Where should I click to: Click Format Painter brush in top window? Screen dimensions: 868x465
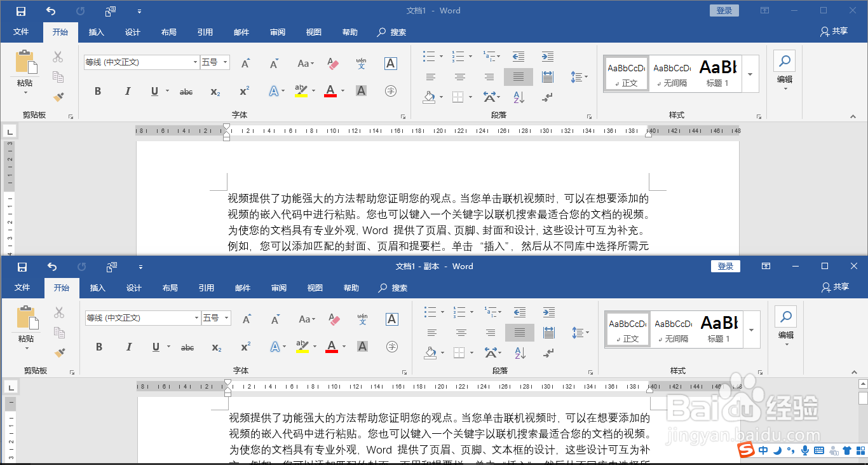(58, 97)
